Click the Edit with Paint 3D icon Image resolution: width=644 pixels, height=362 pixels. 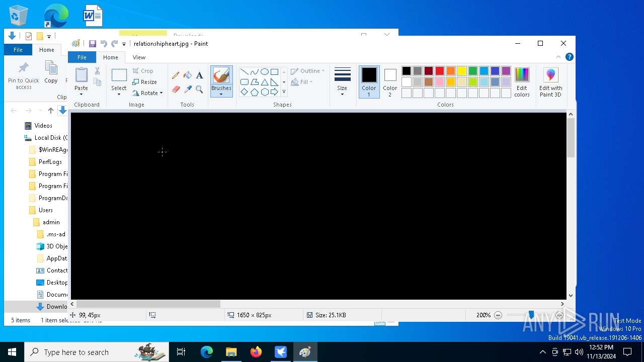point(550,76)
